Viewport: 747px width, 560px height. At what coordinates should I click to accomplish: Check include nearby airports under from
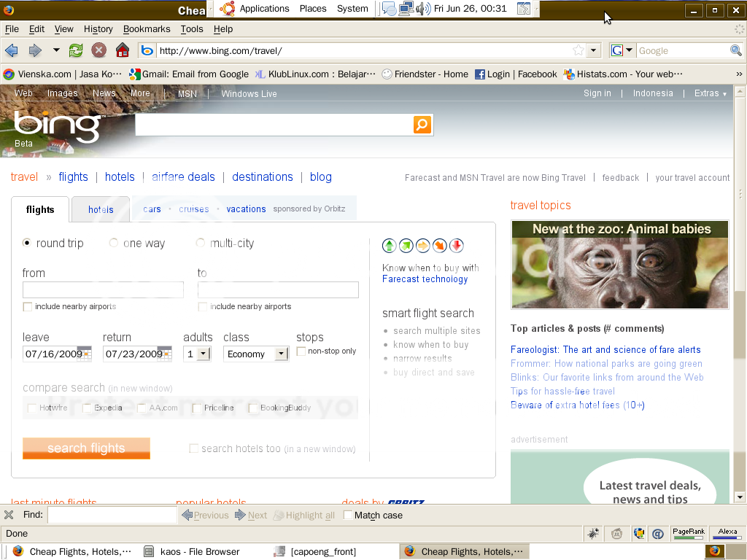click(x=28, y=307)
